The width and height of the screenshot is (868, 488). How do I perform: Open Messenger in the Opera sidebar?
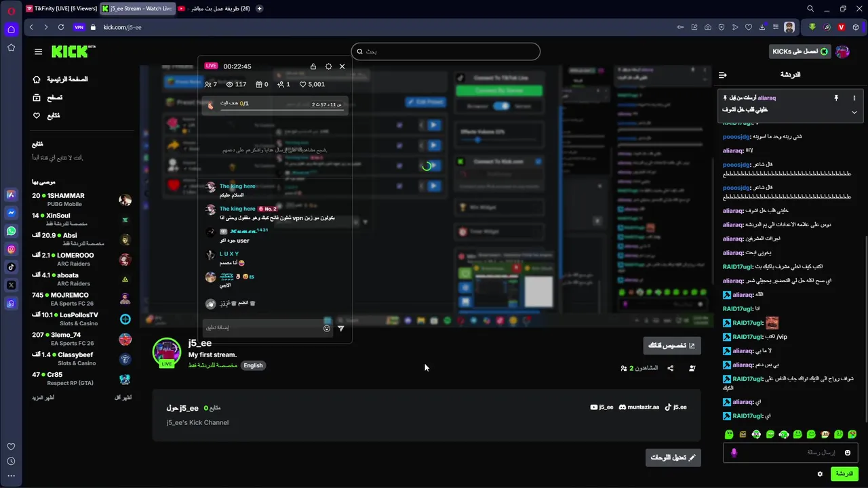(x=11, y=213)
